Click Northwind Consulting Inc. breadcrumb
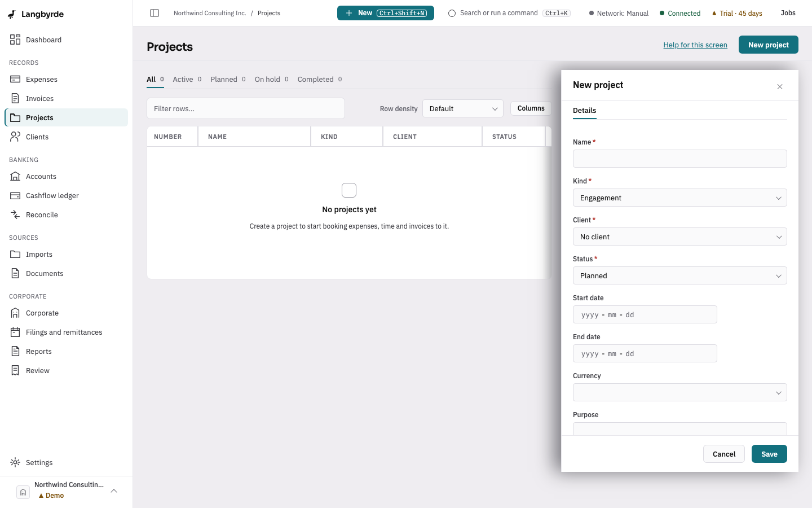This screenshot has width=812, height=508. click(x=210, y=13)
